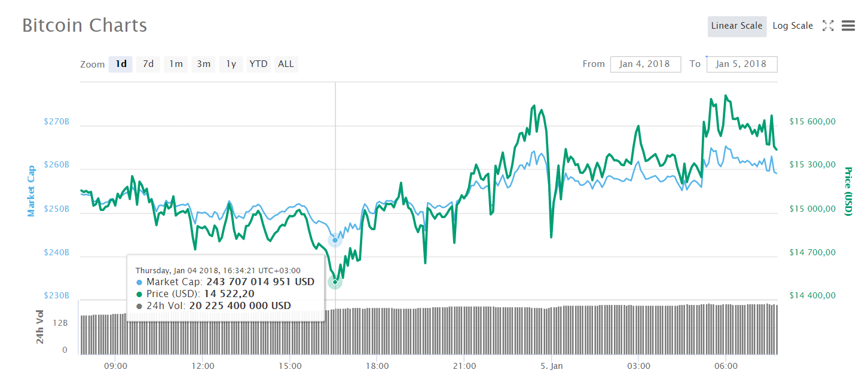Choose the YTD zoom option
The image size is (868, 385).
(x=258, y=64)
